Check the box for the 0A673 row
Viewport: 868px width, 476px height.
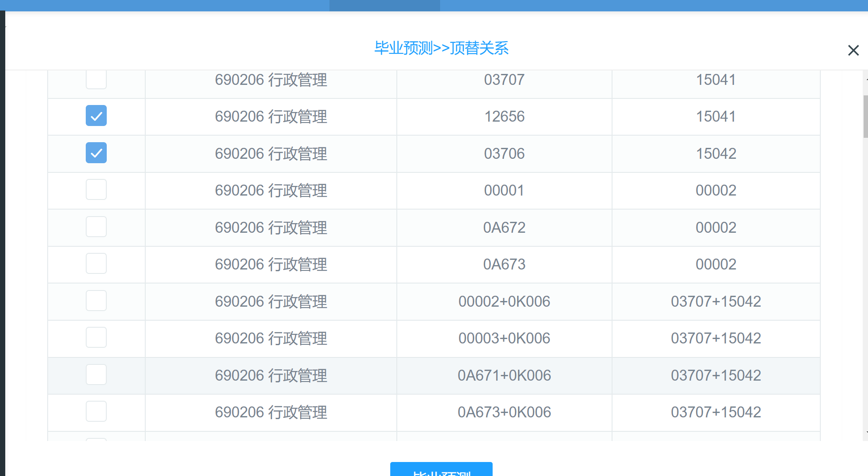pyautogui.click(x=96, y=263)
